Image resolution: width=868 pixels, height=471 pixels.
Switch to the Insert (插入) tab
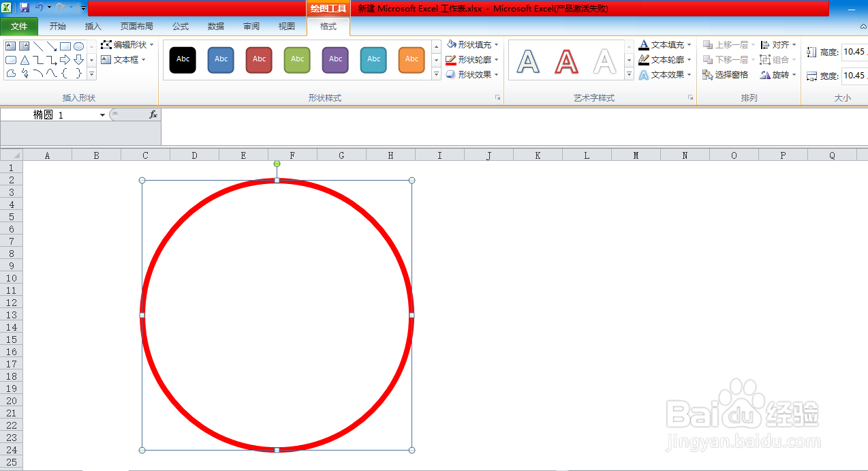[x=93, y=27]
